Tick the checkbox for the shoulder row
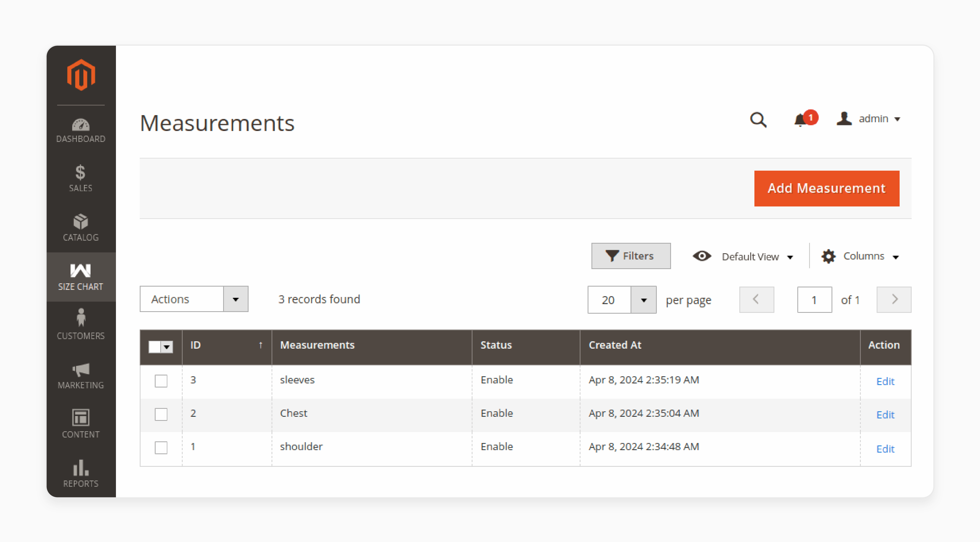This screenshot has width=980, height=542. click(161, 448)
